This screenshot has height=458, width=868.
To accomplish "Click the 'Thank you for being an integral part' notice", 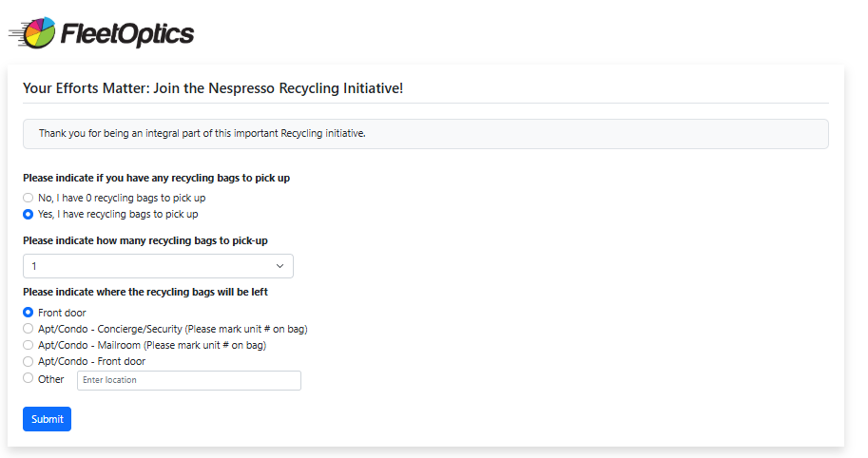I will coord(425,134).
